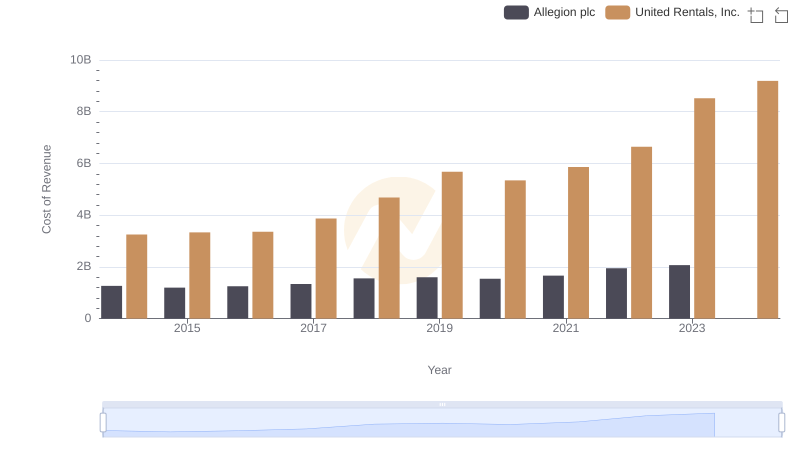Click the 2020 Allegion plc bar
Screen dimensions: 800x461
click(x=490, y=299)
